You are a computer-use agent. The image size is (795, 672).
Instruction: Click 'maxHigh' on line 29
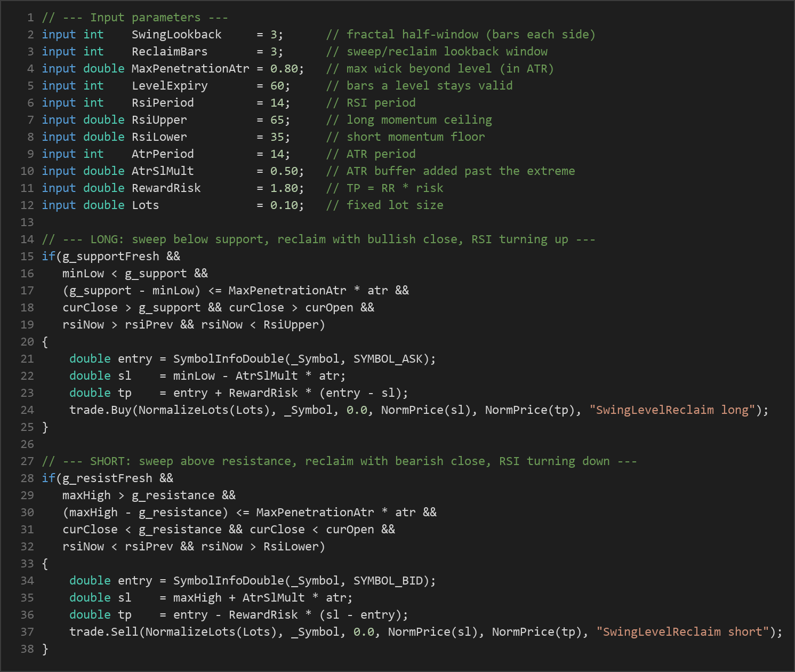click(x=86, y=495)
